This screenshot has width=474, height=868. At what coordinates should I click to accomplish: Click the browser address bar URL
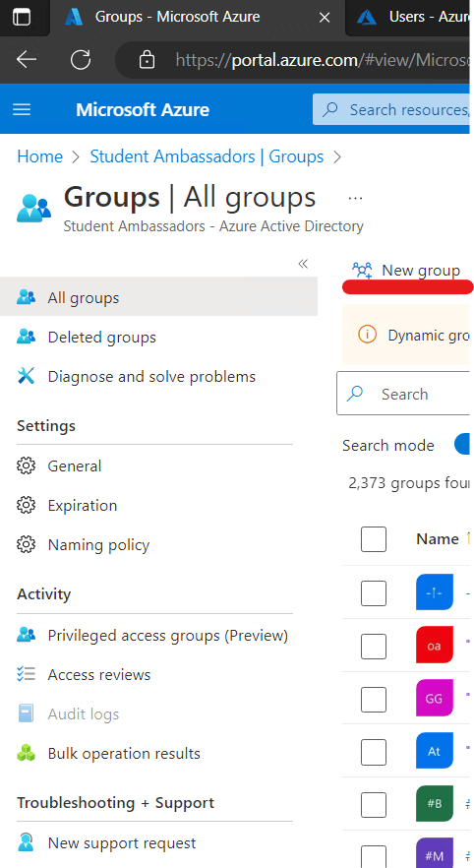tap(322, 59)
